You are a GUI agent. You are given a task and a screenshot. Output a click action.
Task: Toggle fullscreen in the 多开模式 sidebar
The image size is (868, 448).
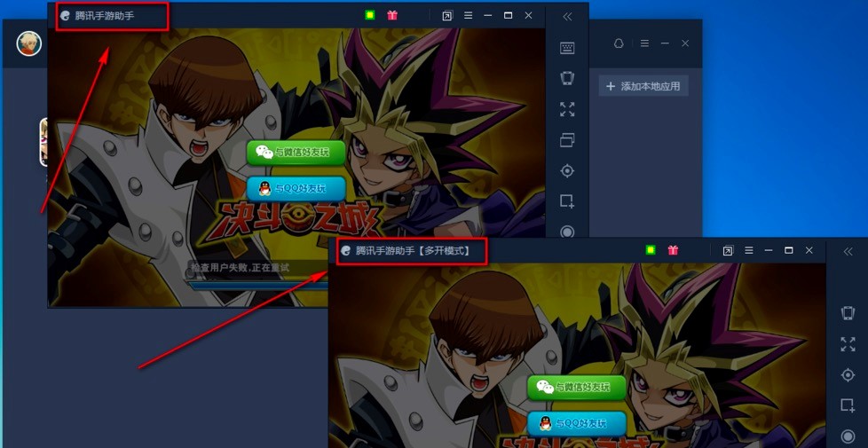coord(848,344)
